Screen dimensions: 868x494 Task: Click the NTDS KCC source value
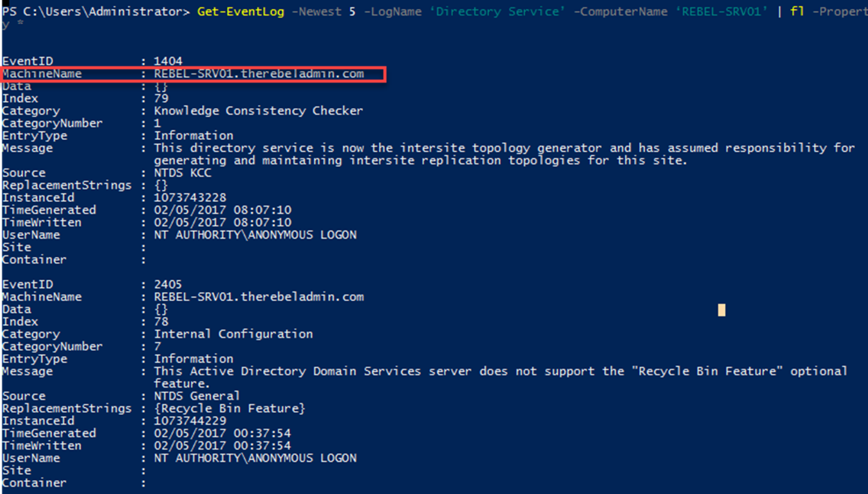point(182,172)
